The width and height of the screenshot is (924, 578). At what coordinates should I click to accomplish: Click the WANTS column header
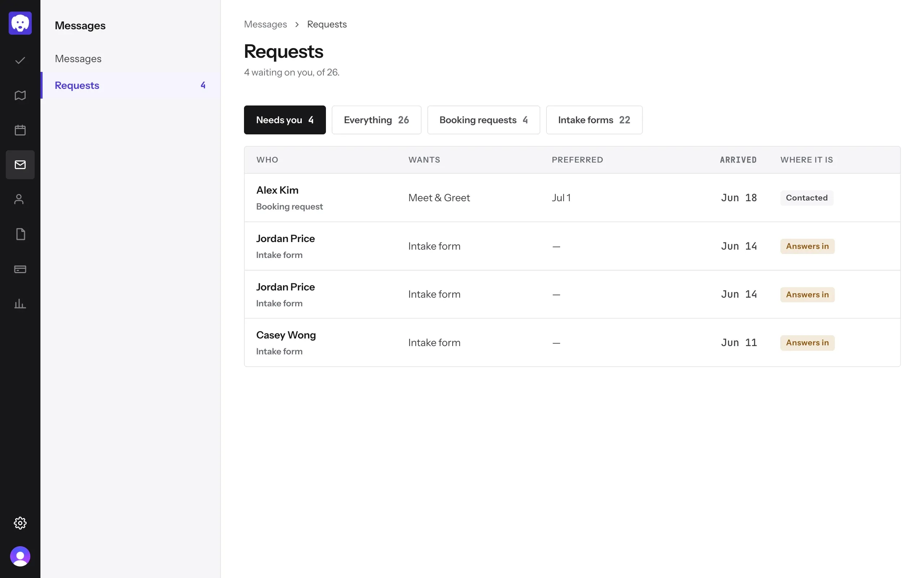click(424, 160)
